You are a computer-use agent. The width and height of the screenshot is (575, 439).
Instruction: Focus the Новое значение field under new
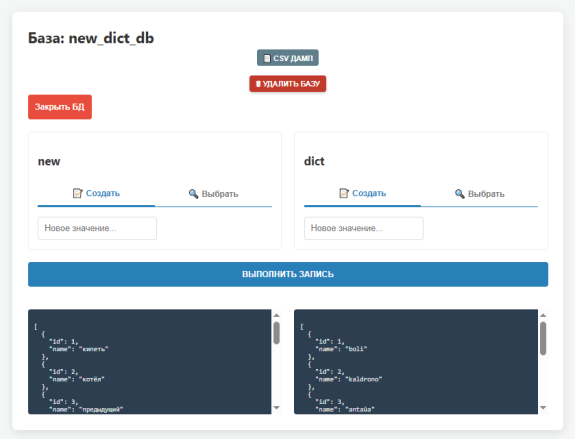pos(97,228)
